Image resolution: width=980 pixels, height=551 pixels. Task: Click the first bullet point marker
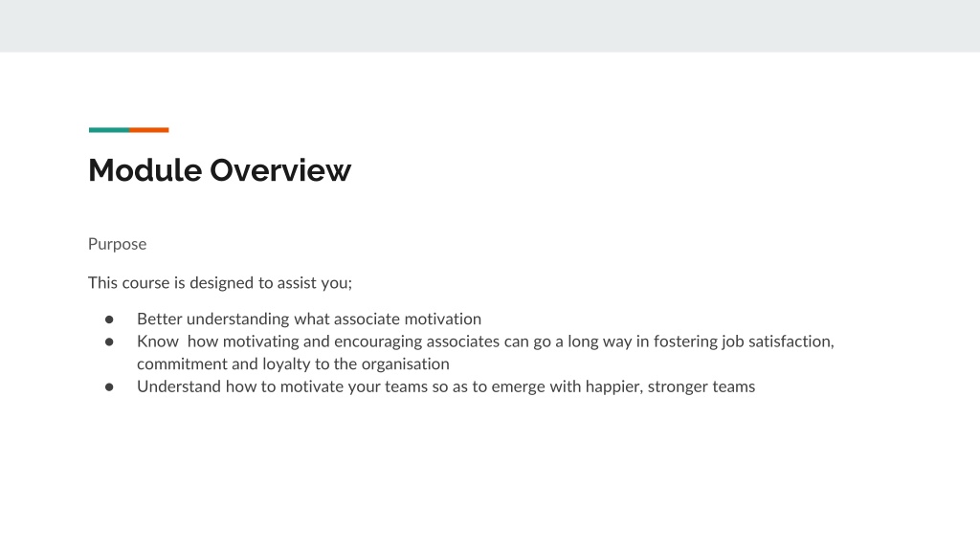point(109,320)
